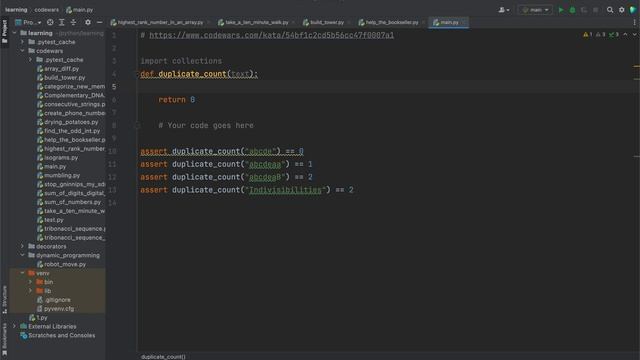Expand the decorators folder
Image resolution: width=640 pixels, height=360 pixels.
click(22, 247)
